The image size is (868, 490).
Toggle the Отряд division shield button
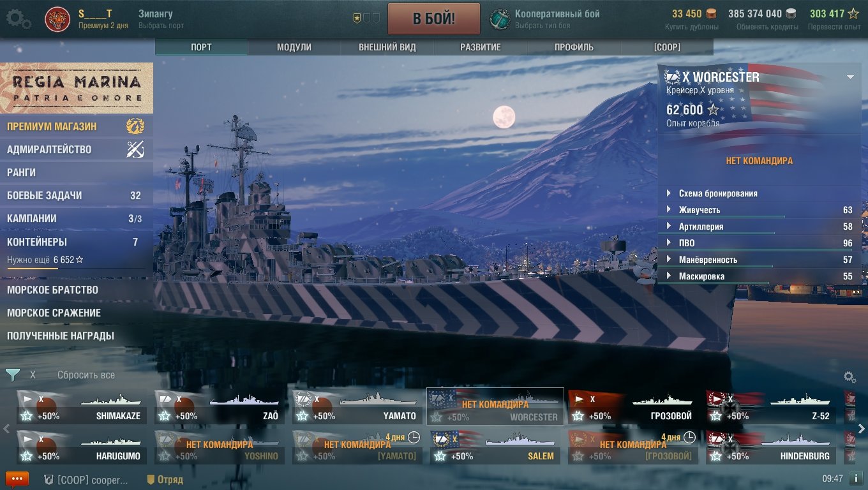pos(165,479)
